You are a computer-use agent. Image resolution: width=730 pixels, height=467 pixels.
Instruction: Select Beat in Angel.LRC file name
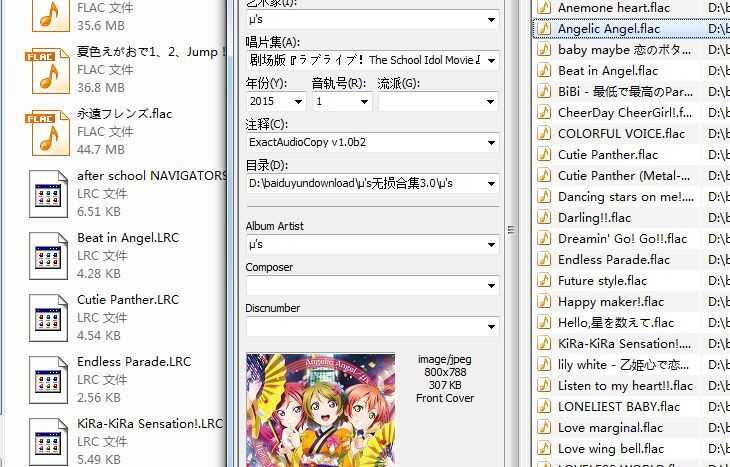pos(128,238)
